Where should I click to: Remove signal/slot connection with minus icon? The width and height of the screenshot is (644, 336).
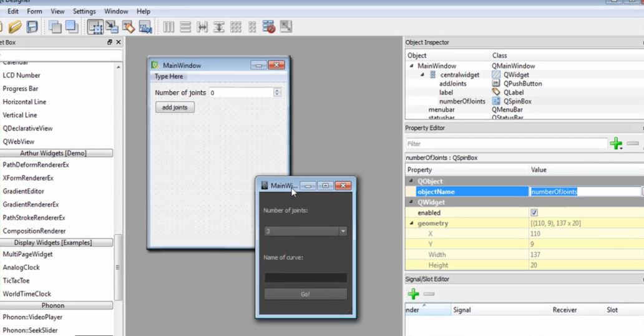point(429,294)
